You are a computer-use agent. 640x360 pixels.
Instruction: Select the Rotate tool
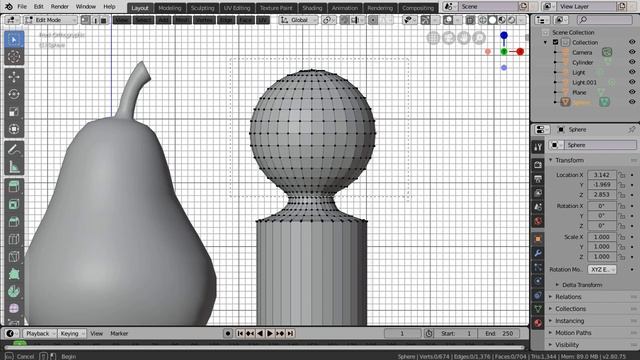(14, 94)
